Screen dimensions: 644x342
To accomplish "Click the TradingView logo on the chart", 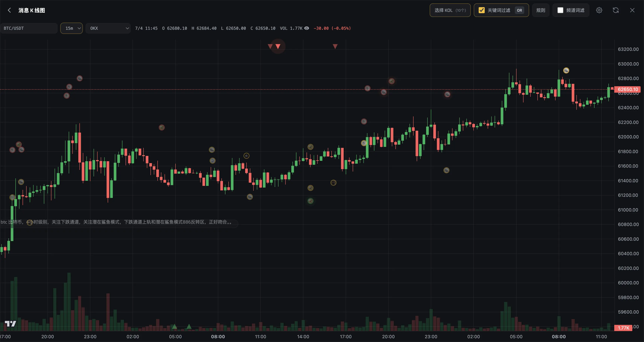I will coord(11,324).
